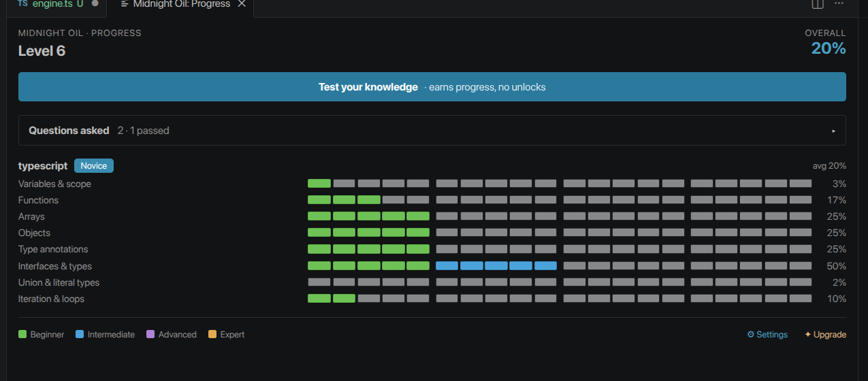Click the Upgrade link
The width and height of the screenshot is (868, 381).
(x=825, y=335)
